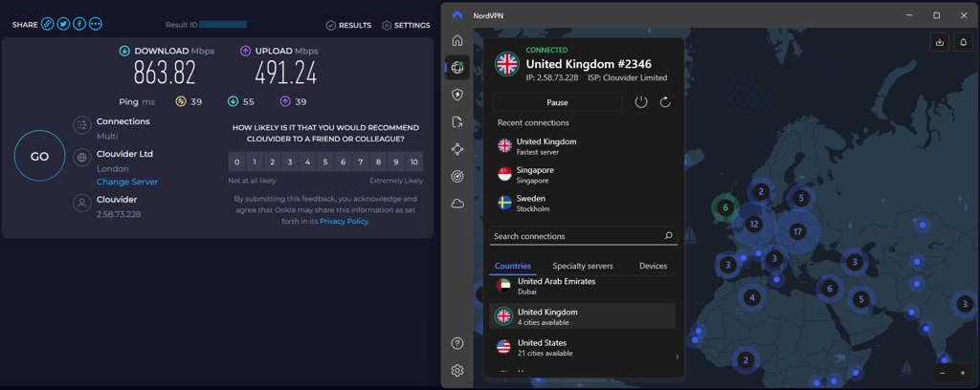Select United Kingdom 4 cities available
Image resolution: width=980 pixels, height=390 pixels.
click(x=583, y=316)
